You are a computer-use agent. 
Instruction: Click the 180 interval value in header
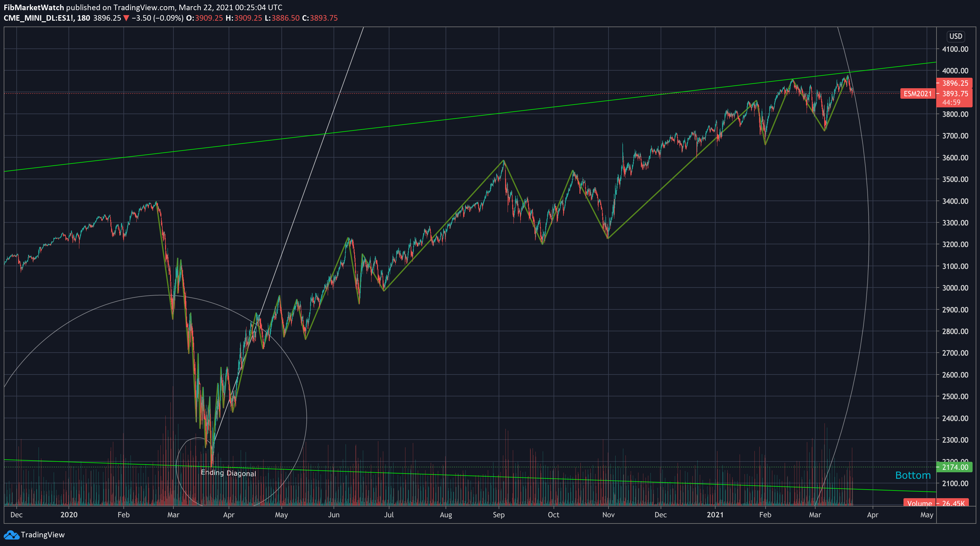coord(84,18)
